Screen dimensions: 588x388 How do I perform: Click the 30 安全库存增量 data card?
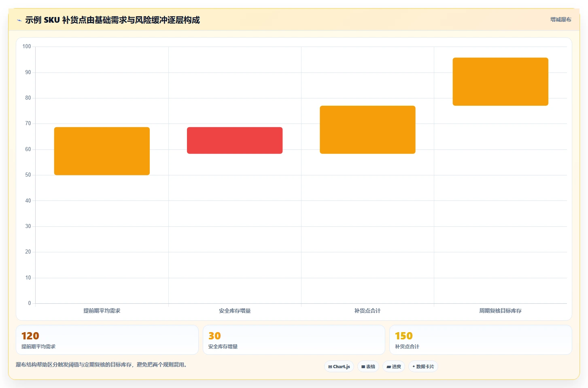pos(294,340)
